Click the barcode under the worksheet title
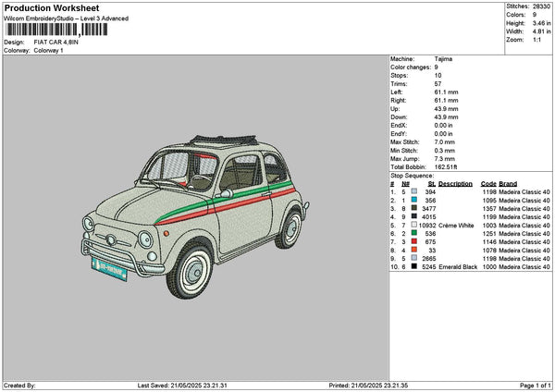 tap(56, 30)
